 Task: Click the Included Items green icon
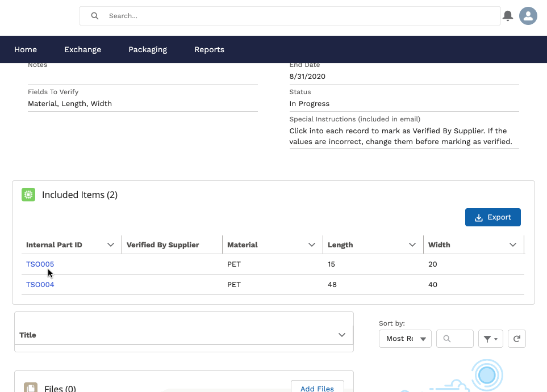28,195
